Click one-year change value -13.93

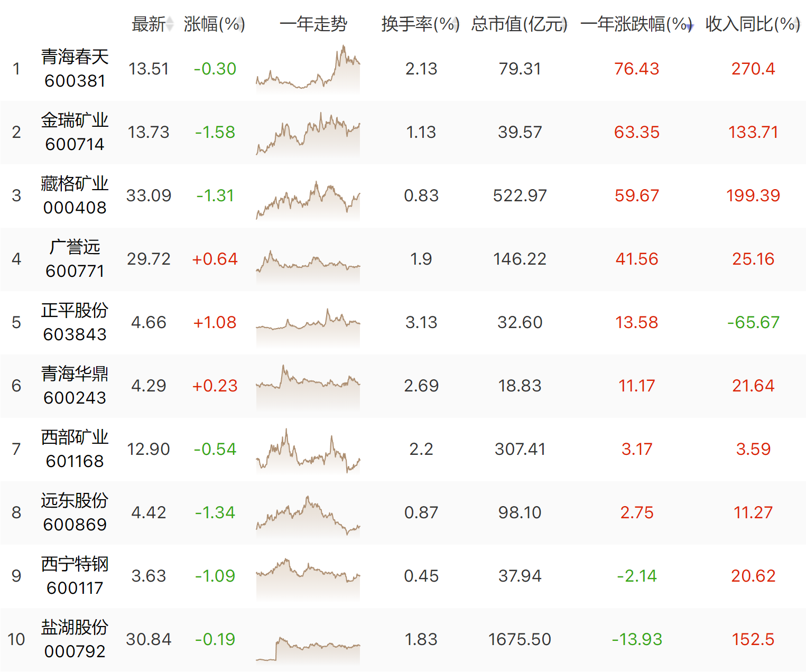pyautogui.click(x=637, y=639)
